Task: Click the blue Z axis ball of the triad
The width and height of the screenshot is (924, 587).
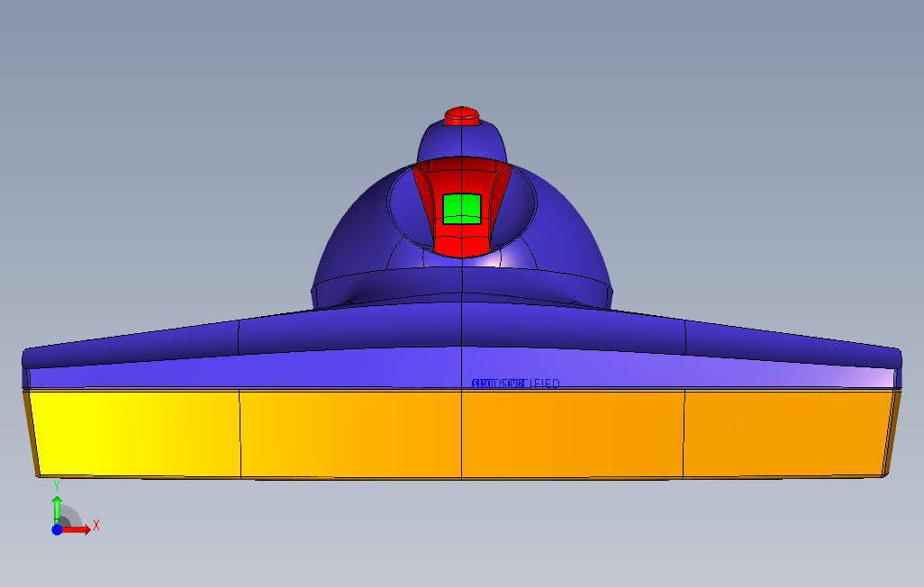Action: point(57,530)
